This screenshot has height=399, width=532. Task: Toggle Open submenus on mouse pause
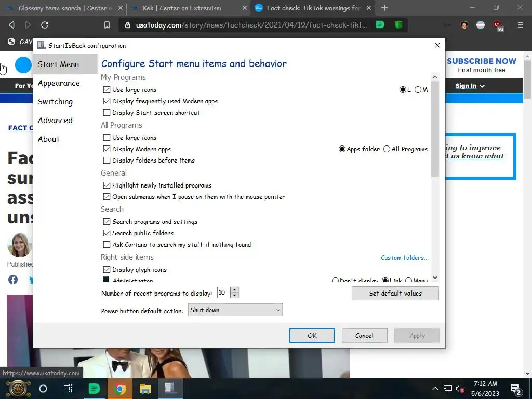click(107, 196)
